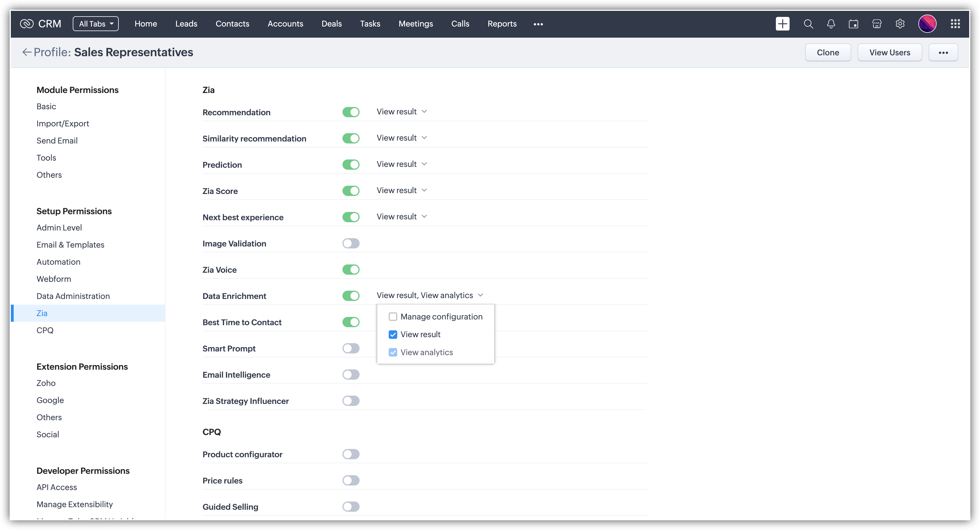
Task: Open the notifications bell icon
Action: point(831,24)
